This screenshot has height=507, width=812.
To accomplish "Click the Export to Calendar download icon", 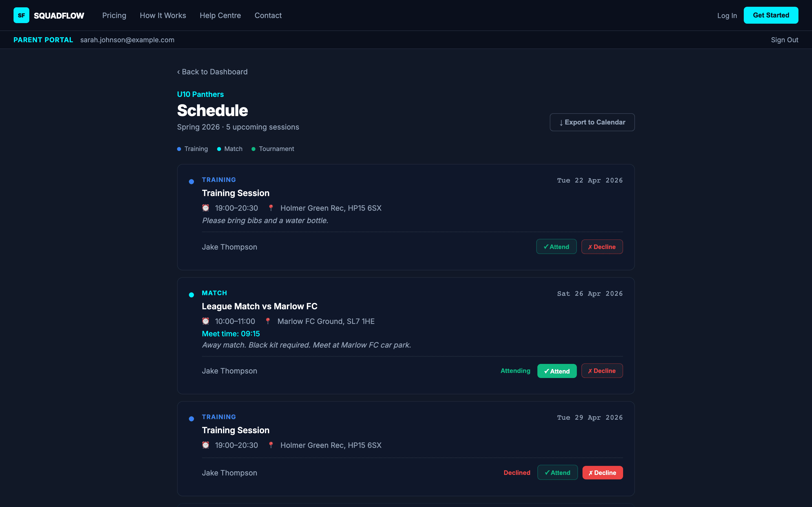I will pyautogui.click(x=561, y=123).
